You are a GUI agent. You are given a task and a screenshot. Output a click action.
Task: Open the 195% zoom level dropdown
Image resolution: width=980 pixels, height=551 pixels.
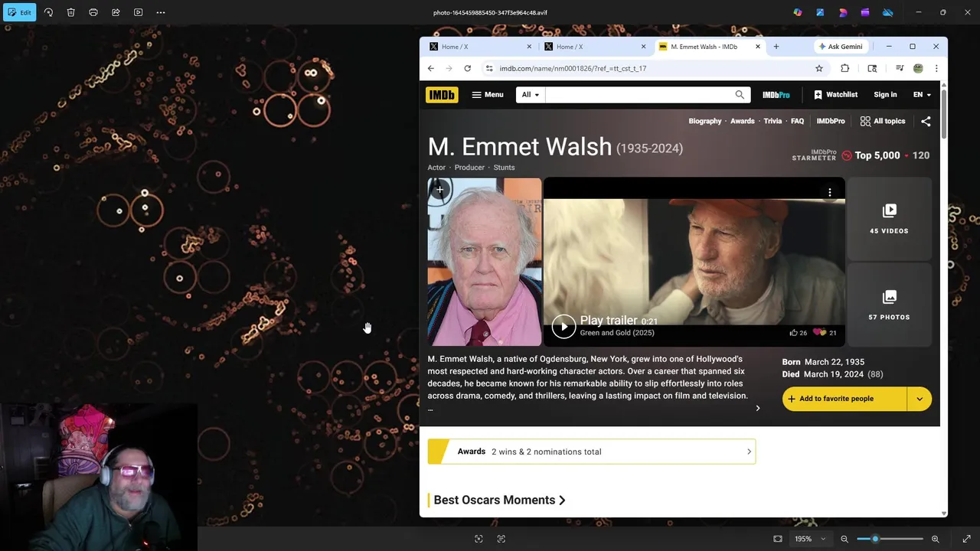pos(810,539)
